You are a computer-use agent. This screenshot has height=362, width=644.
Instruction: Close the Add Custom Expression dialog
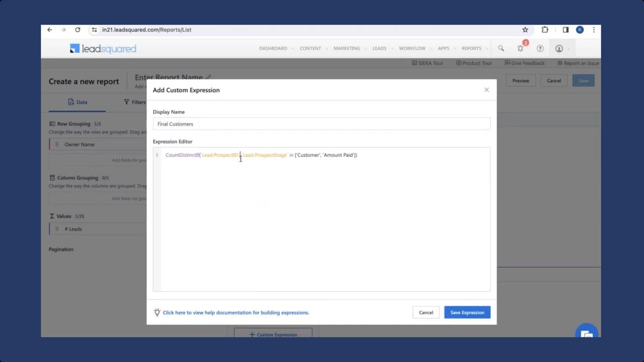point(486,90)
